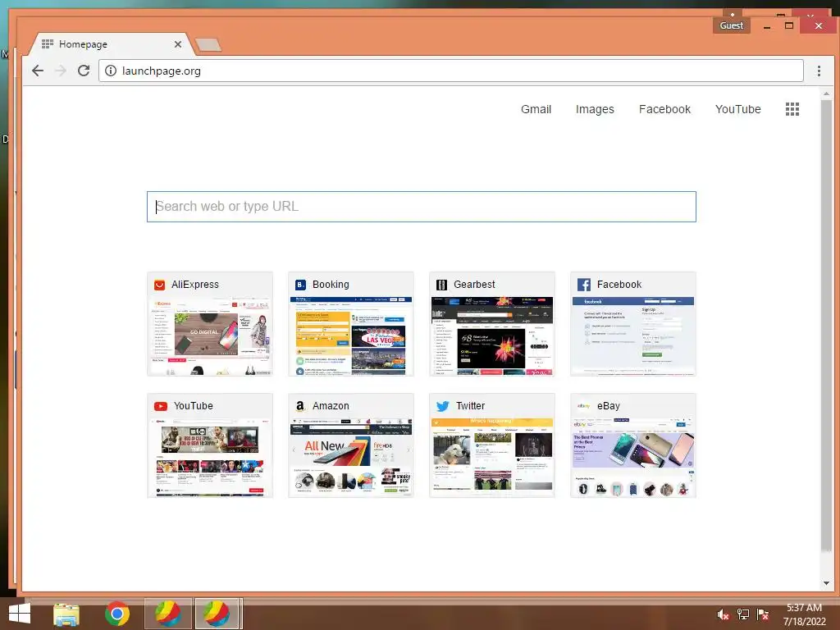This screenshot has width=840, height=630.
Task: Click the Twitter tile title text
Action: coord(470,406)
